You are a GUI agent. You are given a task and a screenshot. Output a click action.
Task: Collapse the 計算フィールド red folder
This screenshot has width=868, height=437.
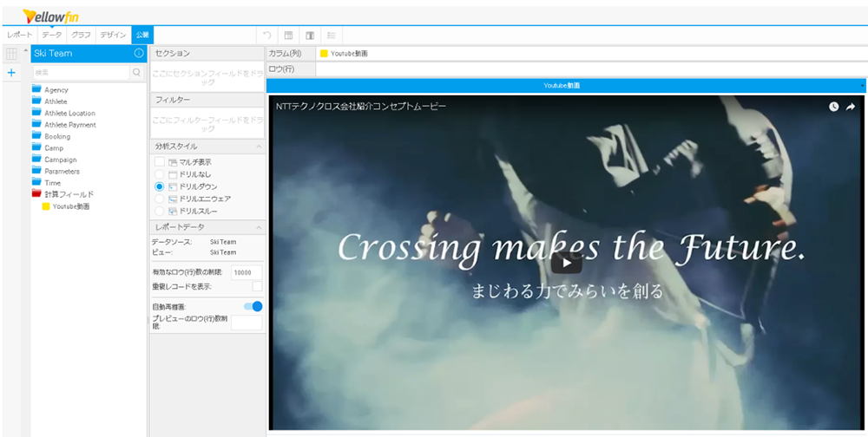[x=36, y=193]
